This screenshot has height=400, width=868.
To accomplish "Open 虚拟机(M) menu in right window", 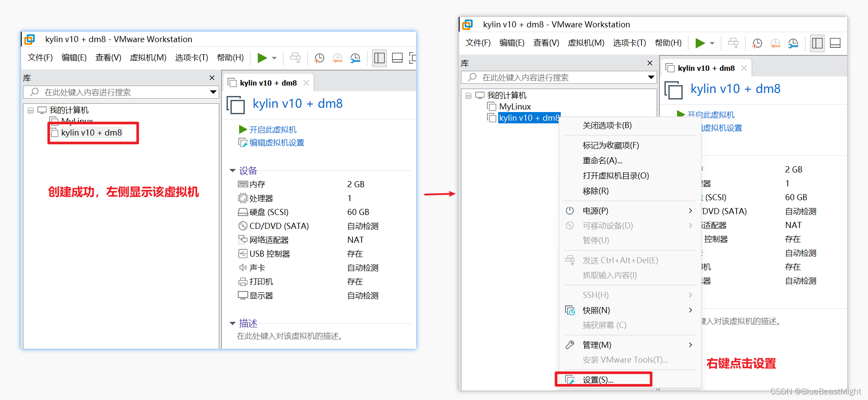I will pos(586,43).
